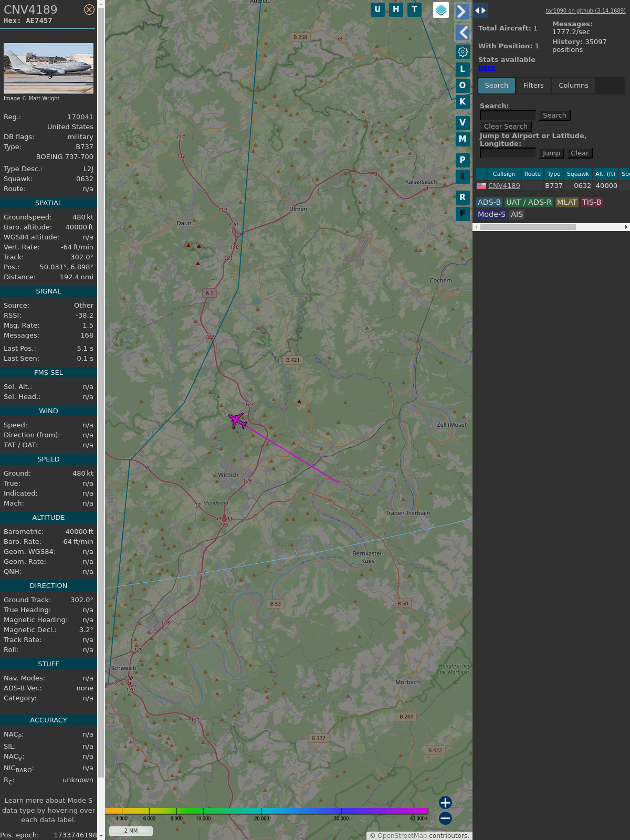This screenshot has height=840, width=630.
Task: Toggle the K map button
Action: coord(463,102)
